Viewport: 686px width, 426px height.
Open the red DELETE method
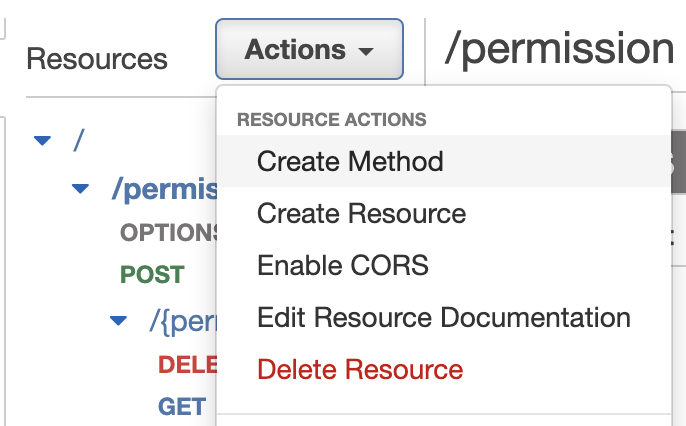(188, 365)
